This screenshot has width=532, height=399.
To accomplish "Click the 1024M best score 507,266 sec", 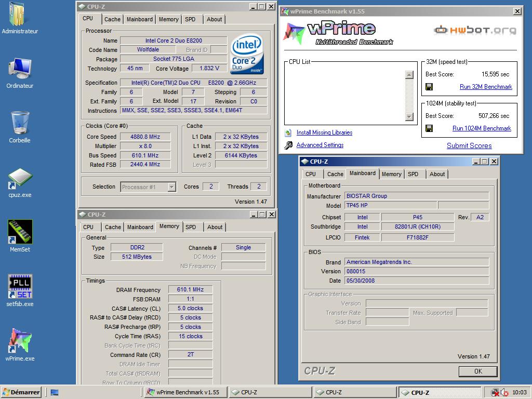I will [494, 116].
